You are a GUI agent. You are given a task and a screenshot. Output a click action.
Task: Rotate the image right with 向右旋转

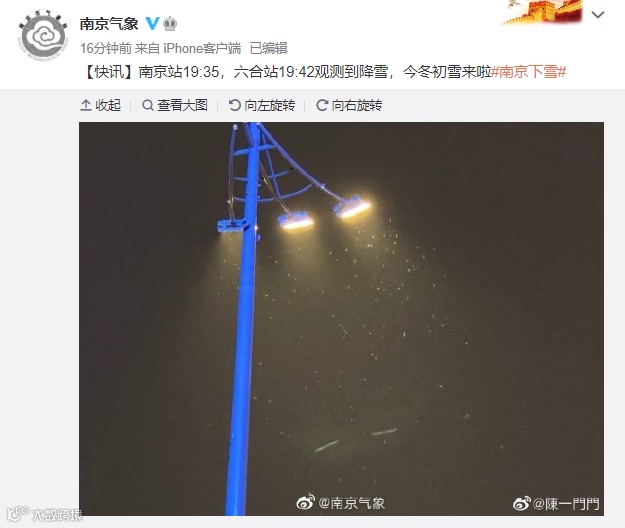click(349, 105)
